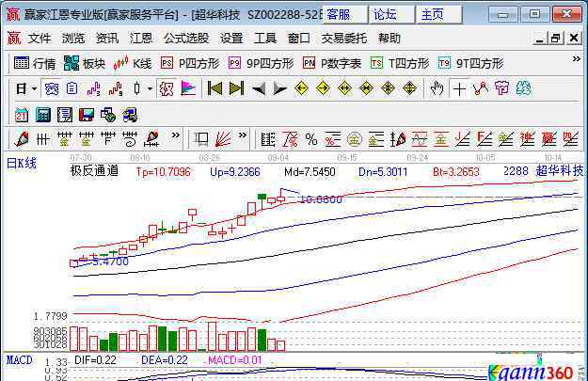The image size is (588, 381).
Task: Open the P四方形 tool
Action: pyautogui.click(x=190, y=63)
